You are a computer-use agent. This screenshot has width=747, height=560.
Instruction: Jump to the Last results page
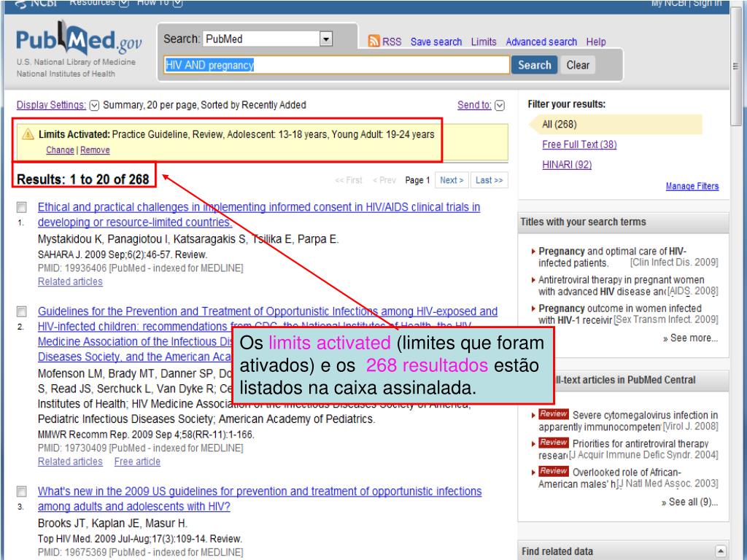[x=489, y=180]
